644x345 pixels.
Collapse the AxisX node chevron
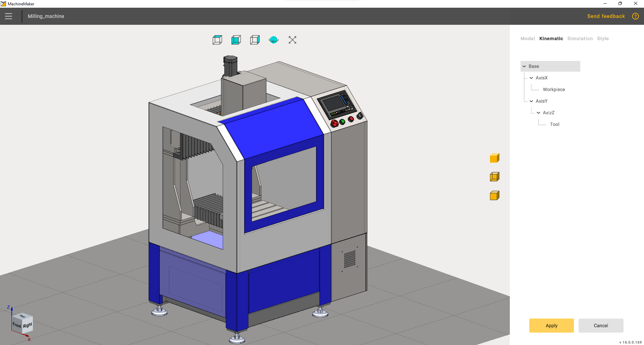point(531,78)
